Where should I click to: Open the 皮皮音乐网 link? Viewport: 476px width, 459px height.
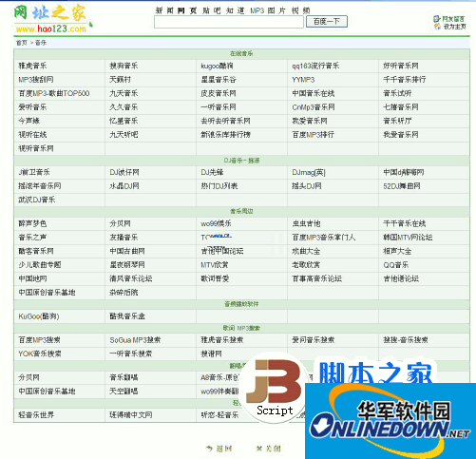click(x=219, y=93)
